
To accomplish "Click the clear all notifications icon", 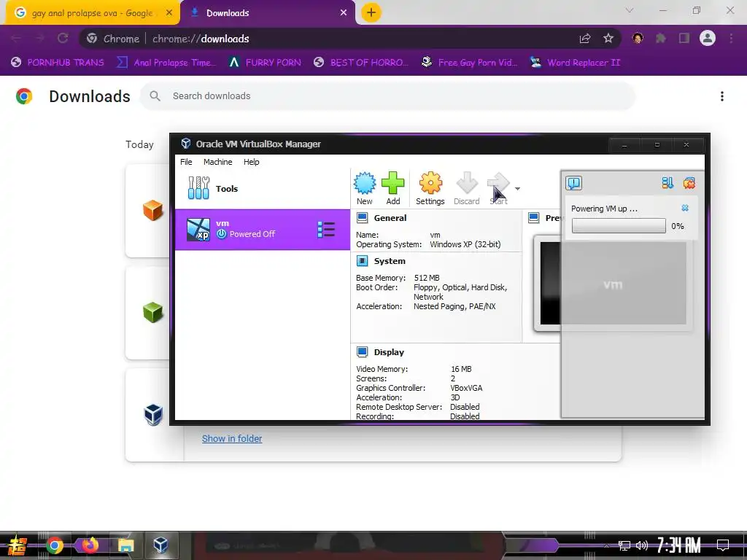I will [x=689, y=183].
